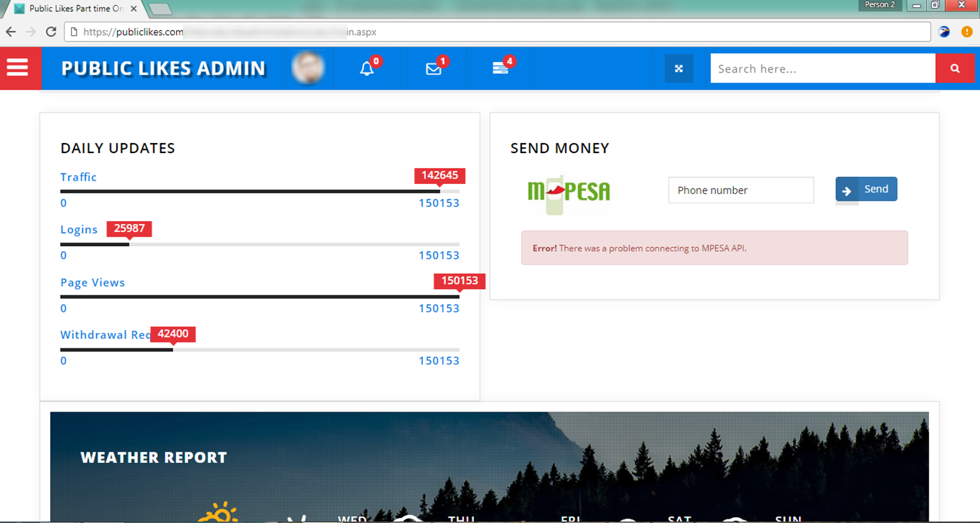Viewport: 980px width, 523px height.
Task: Focus the Phone number field
Action: [x=741, y=190]
